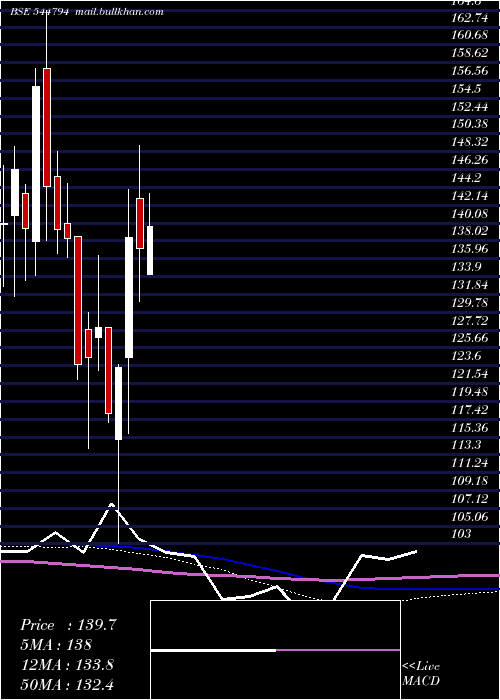Screen dimensions: 500x700
Task: Choose the 111.24 price label
Action: tap(470, 462)
